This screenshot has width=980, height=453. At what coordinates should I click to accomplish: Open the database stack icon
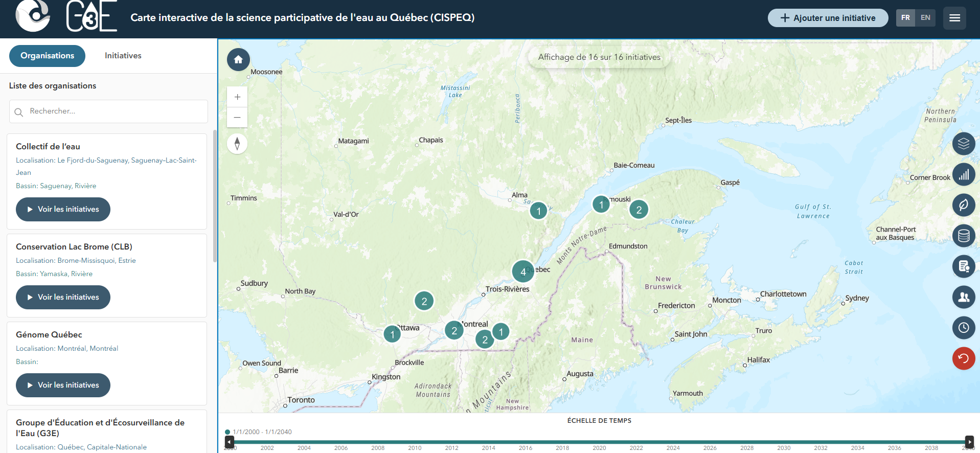[964, 236]
